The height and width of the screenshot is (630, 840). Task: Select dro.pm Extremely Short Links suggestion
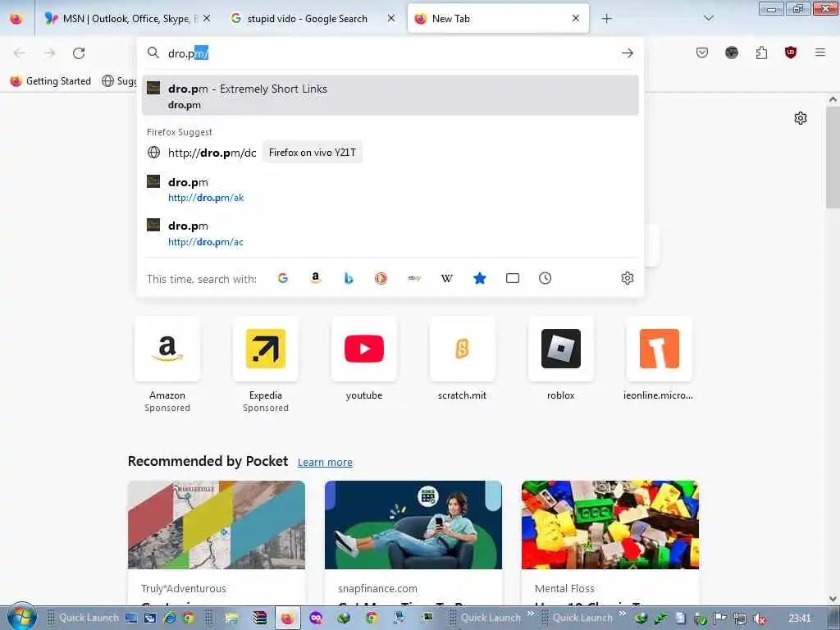coord(390,95)
